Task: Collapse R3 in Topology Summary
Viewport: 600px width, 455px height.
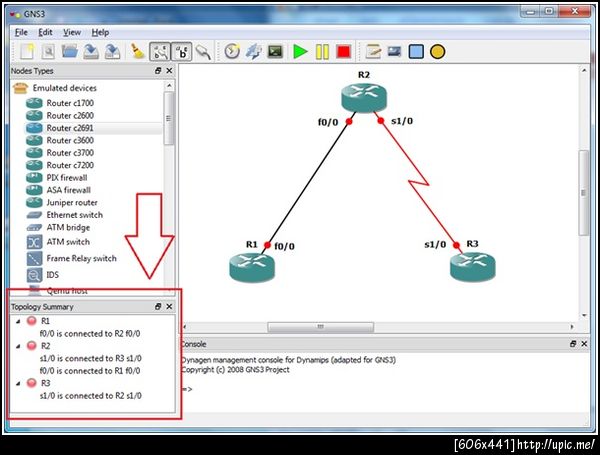Action: [18, 383]
